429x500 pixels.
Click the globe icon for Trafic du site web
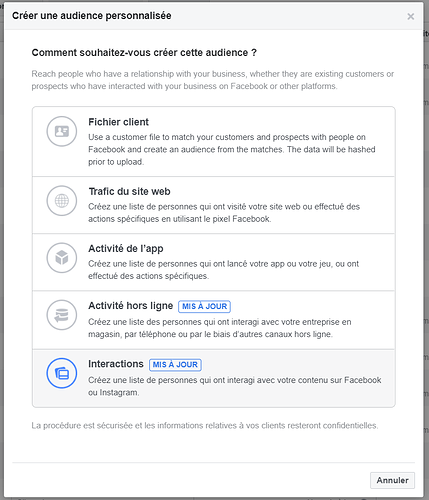pyautogui.click(x=62, y=201)
